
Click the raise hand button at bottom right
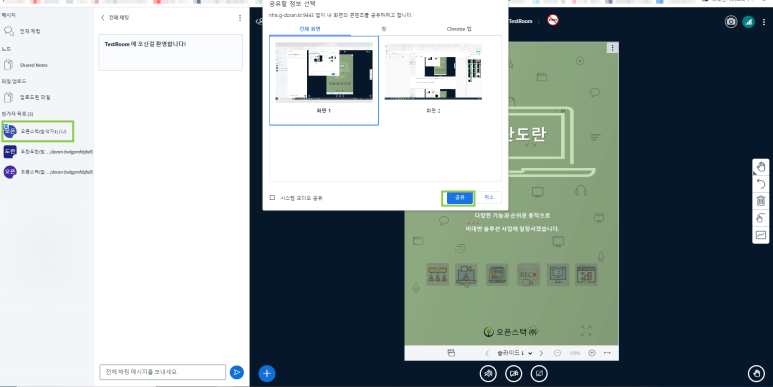[x=757, y=374]
